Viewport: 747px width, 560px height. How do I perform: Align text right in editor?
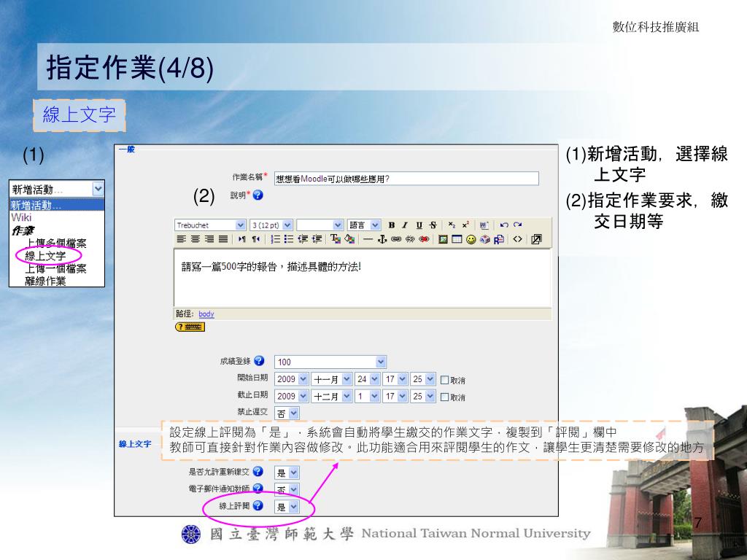pos(209,239)
